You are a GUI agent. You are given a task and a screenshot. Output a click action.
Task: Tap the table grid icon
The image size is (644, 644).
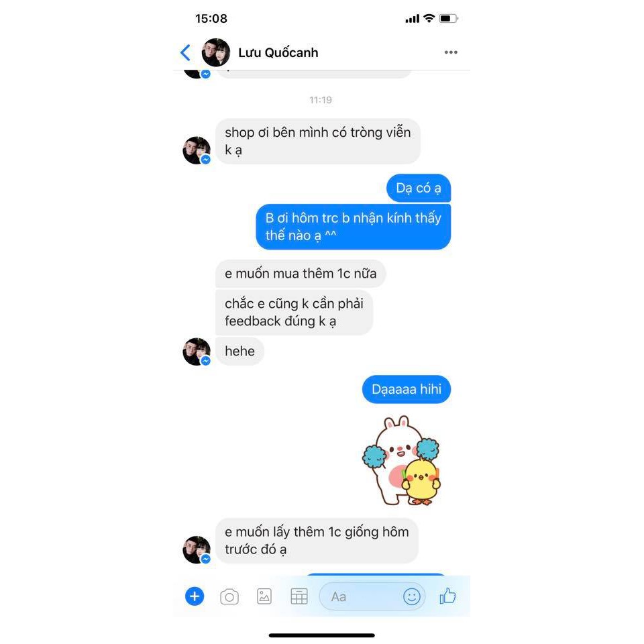pyautogui.click(x=299, y=596)
